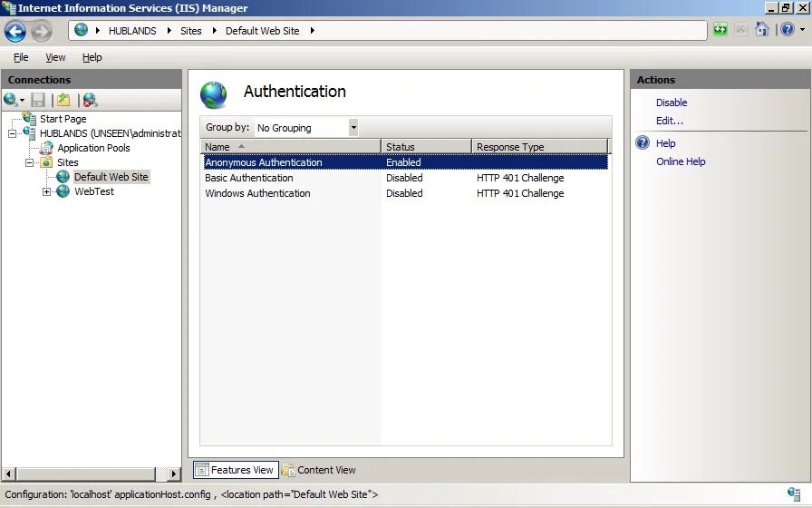The image size is (812, 508).
Task: Open the View menu
Action: tap(55, 57)
